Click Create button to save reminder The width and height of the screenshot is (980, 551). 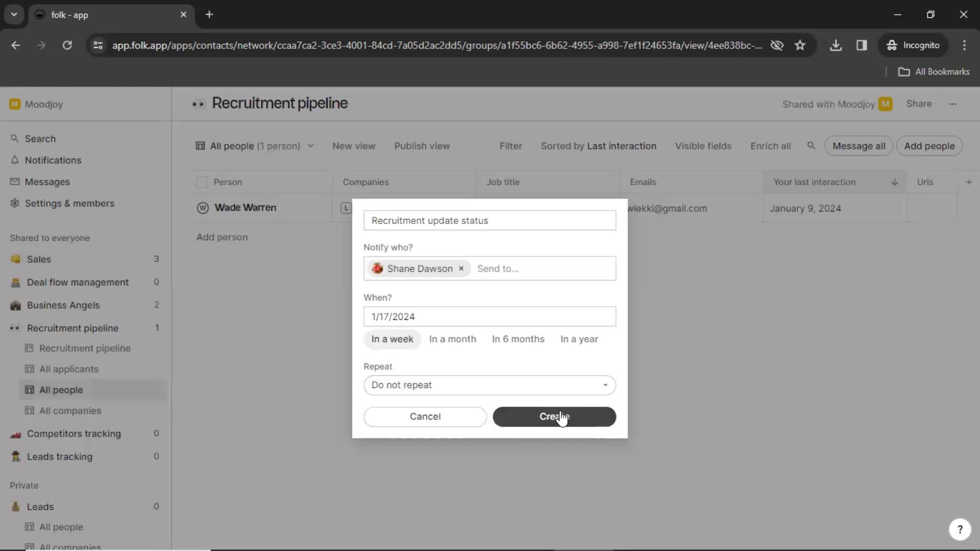(x=555, y=416)
